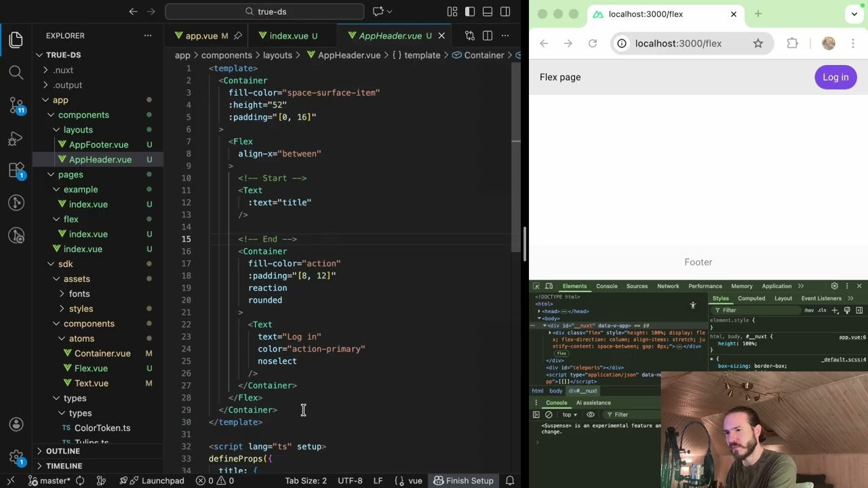Split the editor to the right
This screenshot has height=488, width=868.
[488, 36]
